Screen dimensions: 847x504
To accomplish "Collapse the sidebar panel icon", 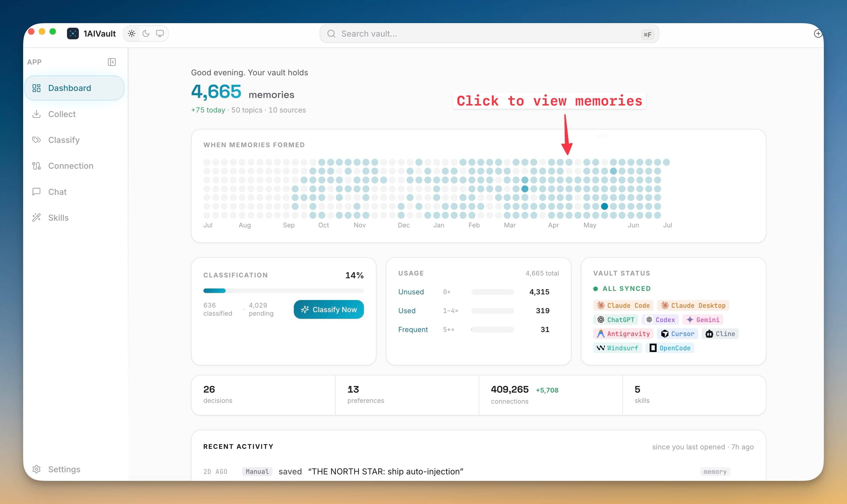I will click(x=112, y=62).
